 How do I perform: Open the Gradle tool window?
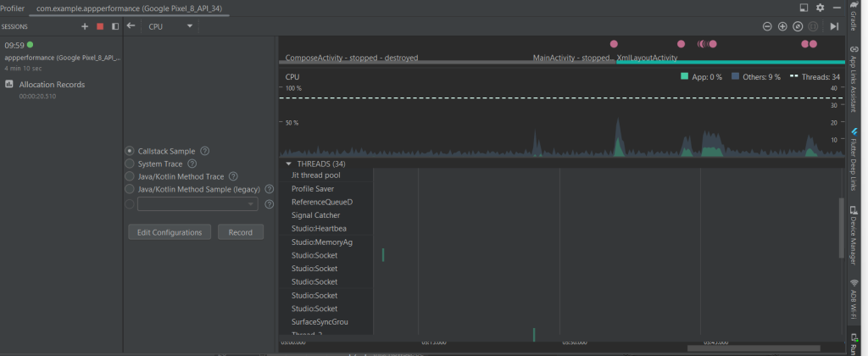pyautogui.click(x=854, y=15)
